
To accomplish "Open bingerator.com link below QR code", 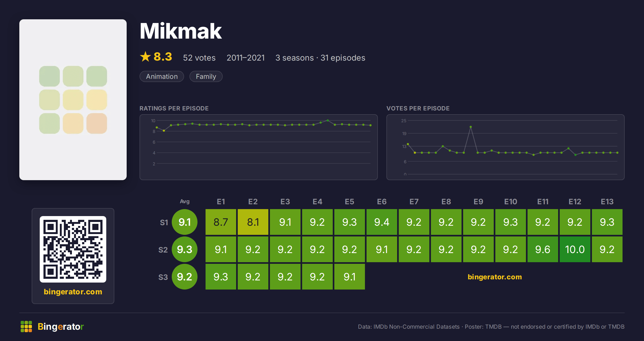I will [73, 292].
